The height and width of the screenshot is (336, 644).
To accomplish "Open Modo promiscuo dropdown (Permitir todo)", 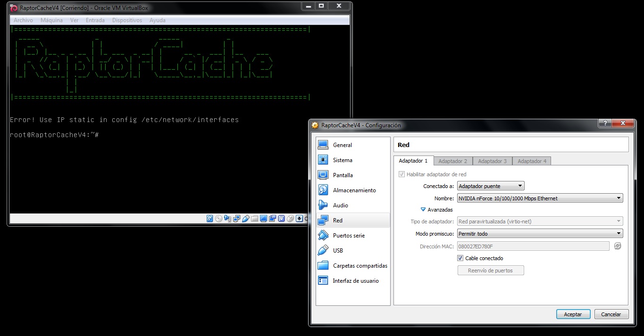I will (540, 234).
